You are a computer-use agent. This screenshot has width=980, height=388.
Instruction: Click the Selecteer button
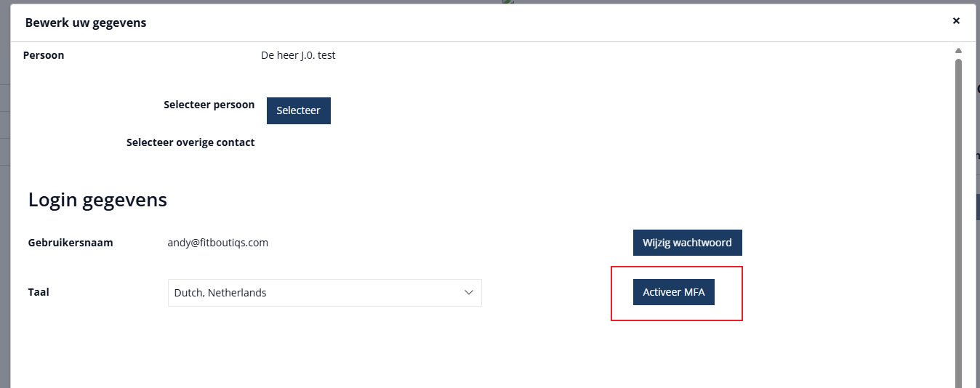click(299, 110)
